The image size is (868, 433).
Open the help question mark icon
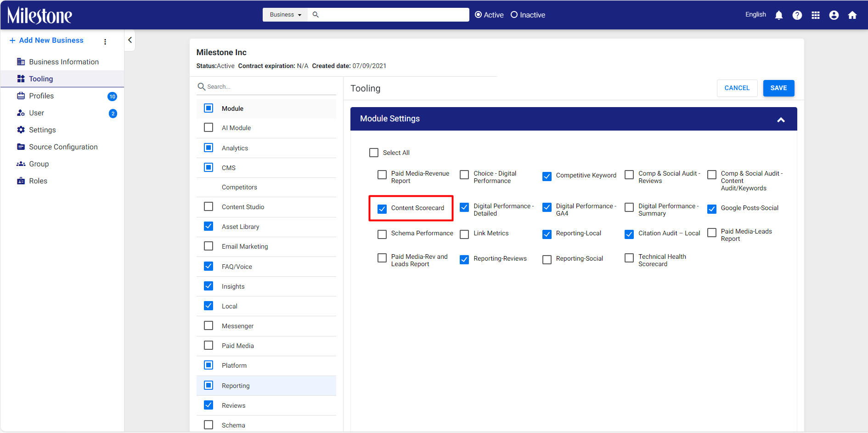click(797, 15)
